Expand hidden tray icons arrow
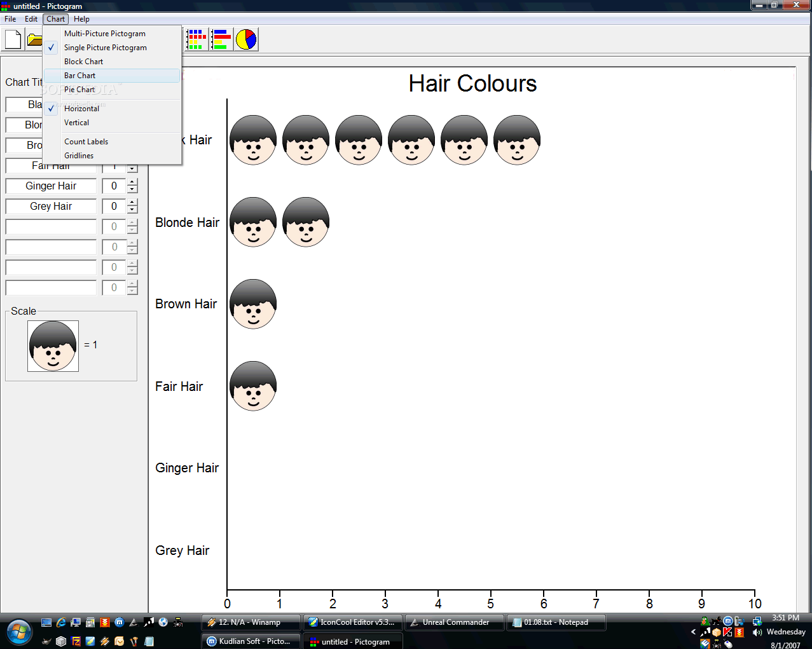 pos(693,632)
